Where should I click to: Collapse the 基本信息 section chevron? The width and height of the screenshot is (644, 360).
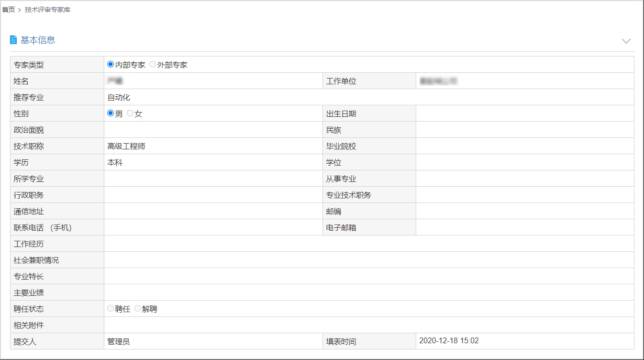626,41
